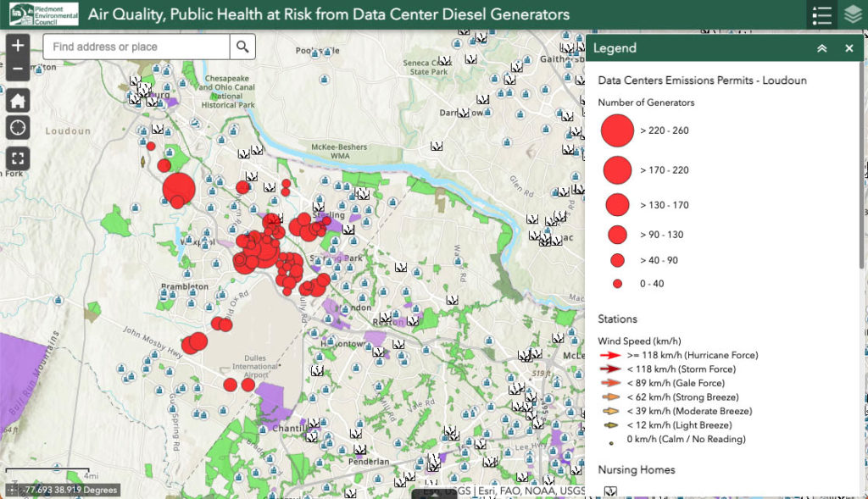Viewport: 868px width, 499px height.
Task: Activate the fullscreen map icon
Action: (x=17, y=158)
